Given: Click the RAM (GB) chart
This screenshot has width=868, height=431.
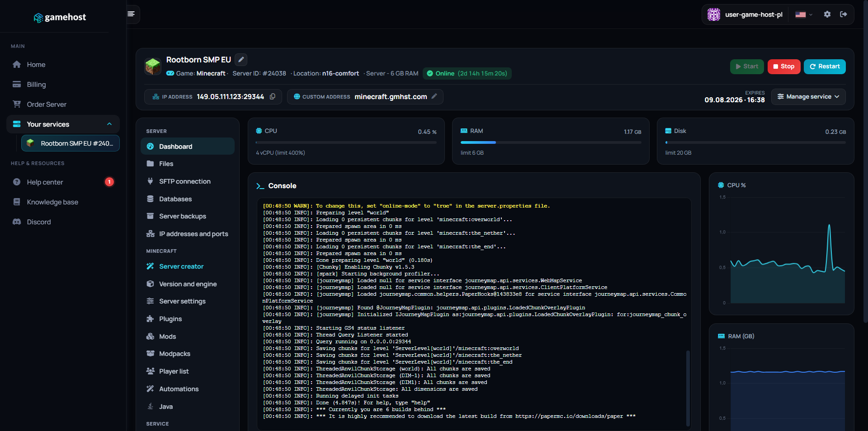Looking at the screenshot, I should [788, 390].
